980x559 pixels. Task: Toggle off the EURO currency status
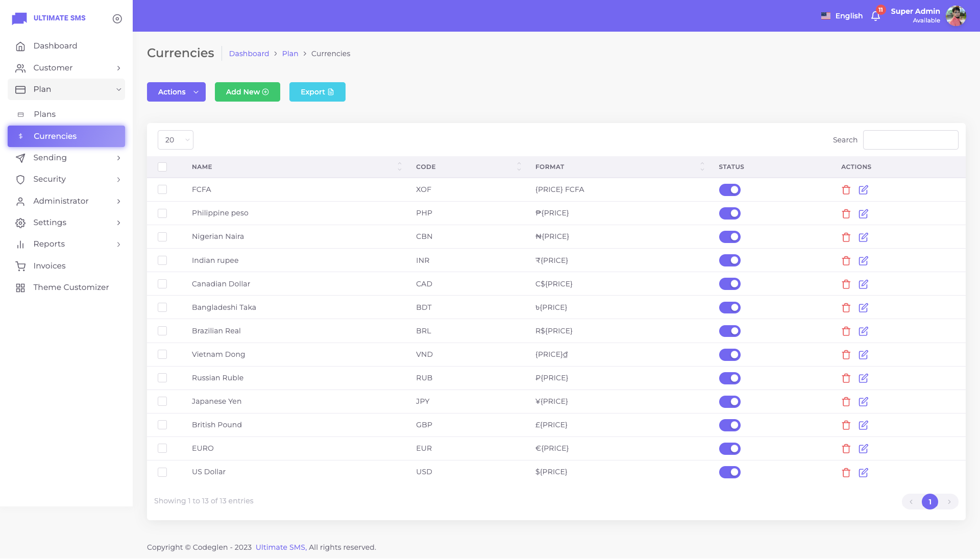click(729, 449)
